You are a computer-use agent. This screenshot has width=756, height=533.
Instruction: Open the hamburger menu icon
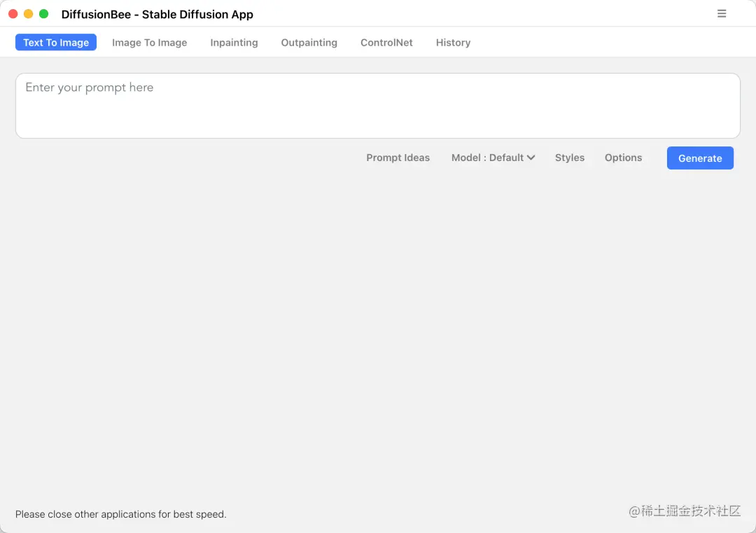tap(721, 13)
